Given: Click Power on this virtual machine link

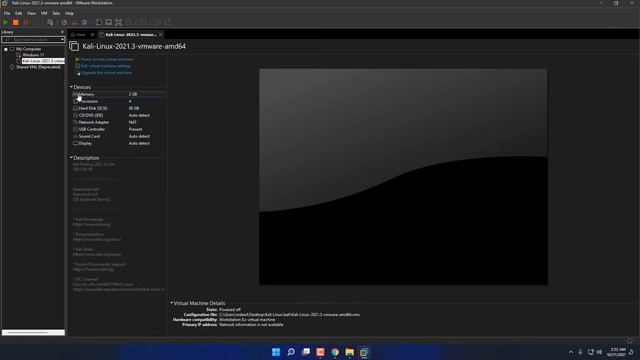Looking at the screenshot, I should coord(107,59).
